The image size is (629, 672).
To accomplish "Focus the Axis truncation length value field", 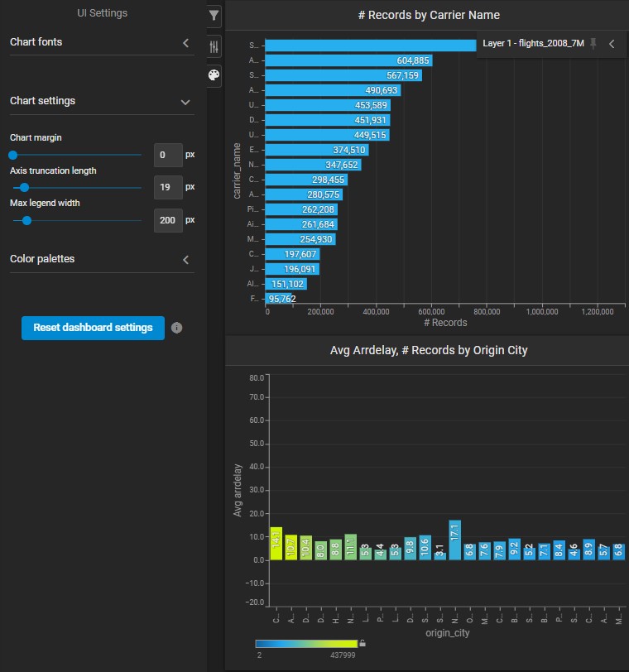I will (x=168, y=188).
